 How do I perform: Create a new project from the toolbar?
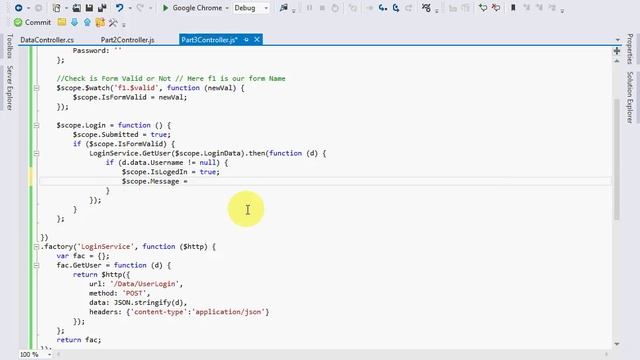(56, 8)
